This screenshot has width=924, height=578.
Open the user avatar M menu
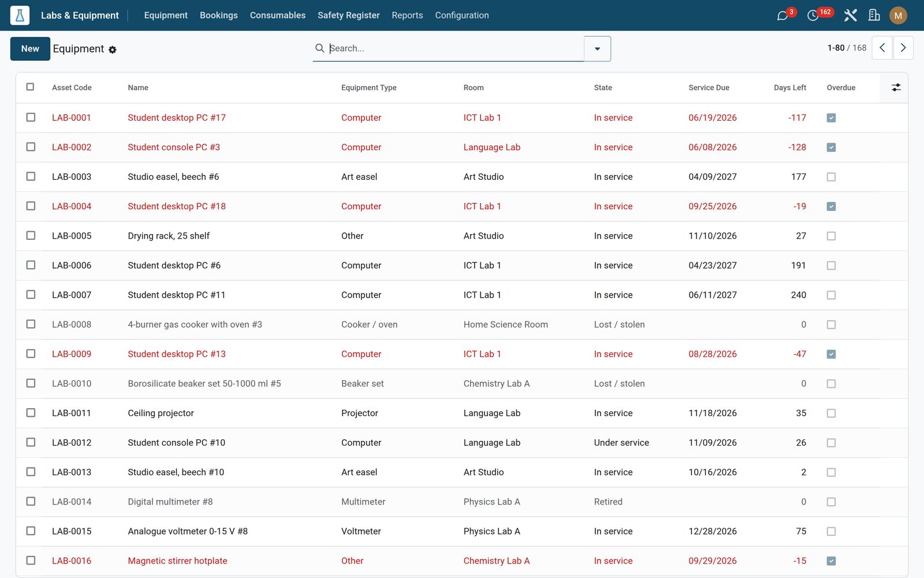[x=898, y=16]
